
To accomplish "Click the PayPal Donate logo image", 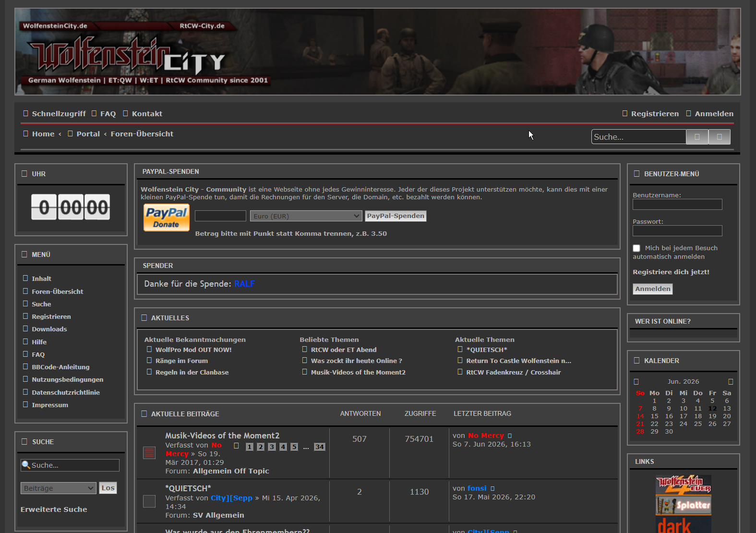I will click(167, 218).
